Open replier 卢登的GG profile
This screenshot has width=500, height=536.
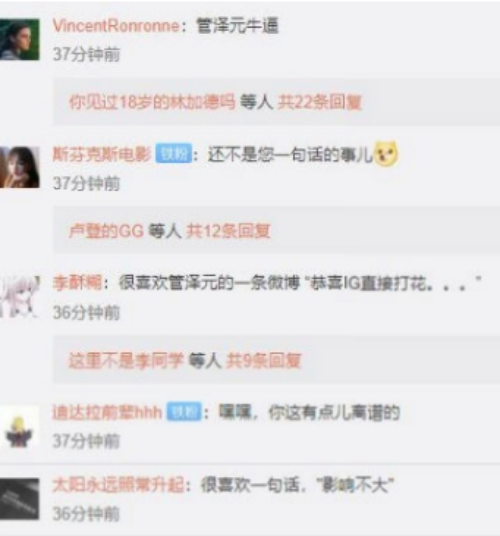[x=106, y=231]
